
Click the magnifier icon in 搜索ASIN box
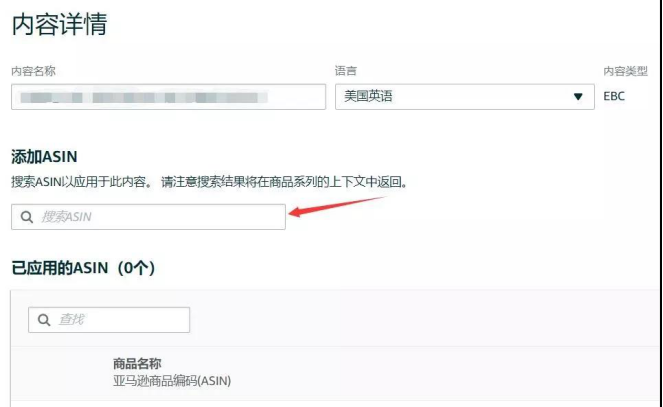[27, 217]
